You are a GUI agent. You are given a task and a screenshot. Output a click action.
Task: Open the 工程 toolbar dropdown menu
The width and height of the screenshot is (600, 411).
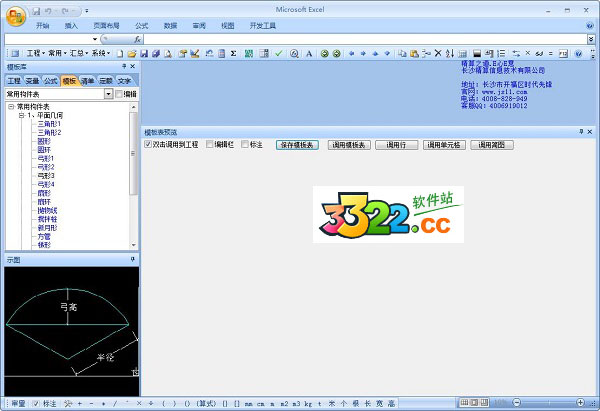[x=35, y=53]
